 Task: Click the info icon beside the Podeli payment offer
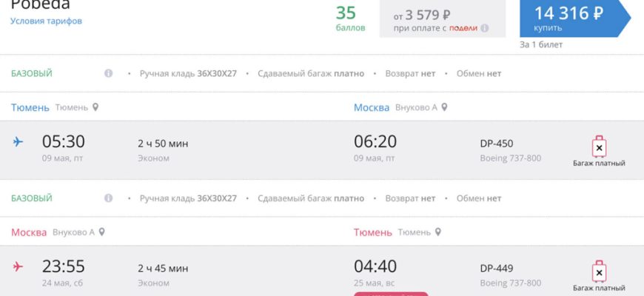point(485,28)
